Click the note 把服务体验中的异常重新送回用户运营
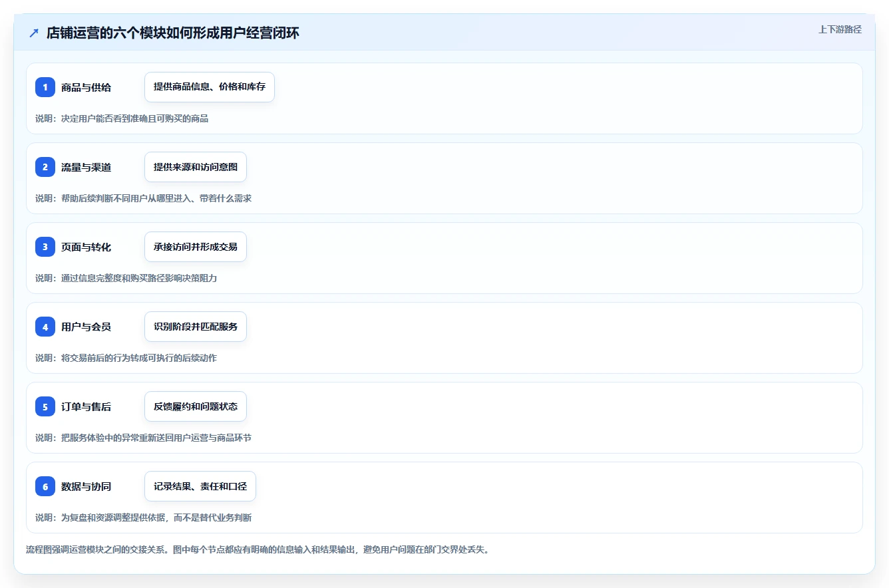This screenshot has width=889, height=588. (x=143, y=438)
